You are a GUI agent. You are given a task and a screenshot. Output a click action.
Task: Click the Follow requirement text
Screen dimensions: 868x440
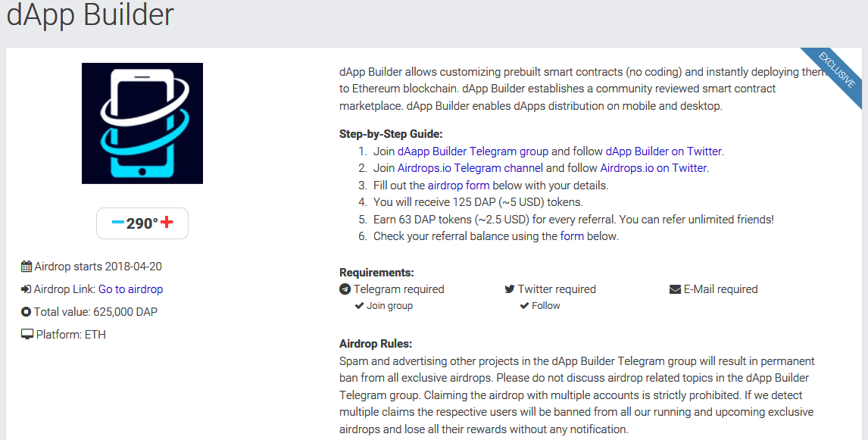coord(546,305)
